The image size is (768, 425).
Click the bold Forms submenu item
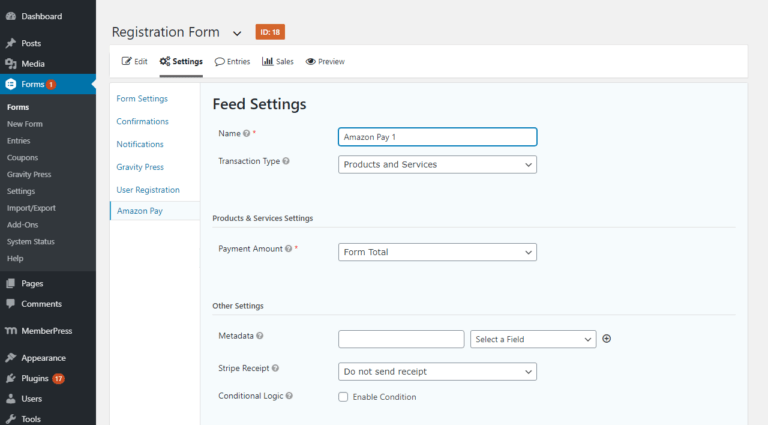pos(18,107)
